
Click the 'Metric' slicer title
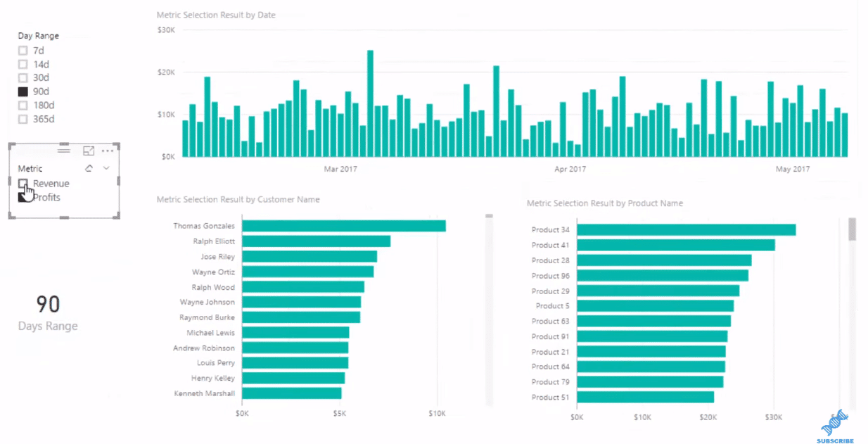[30, 168]
